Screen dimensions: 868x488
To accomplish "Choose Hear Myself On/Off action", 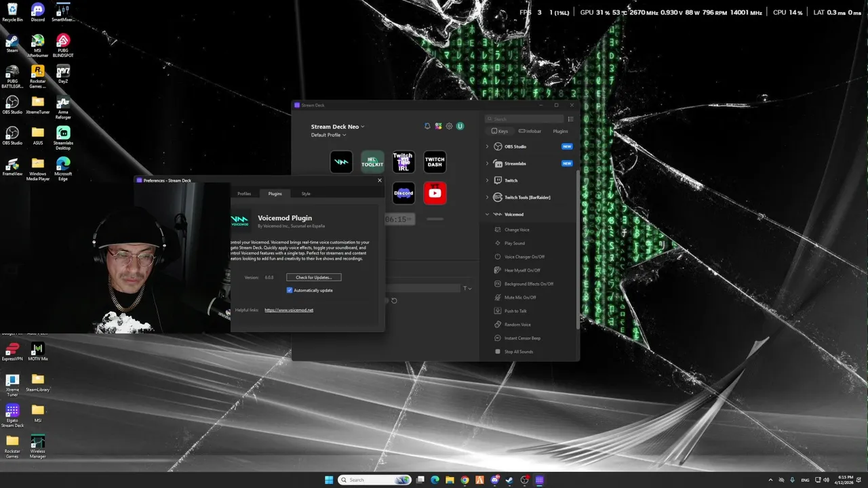I will click(522, 270).
